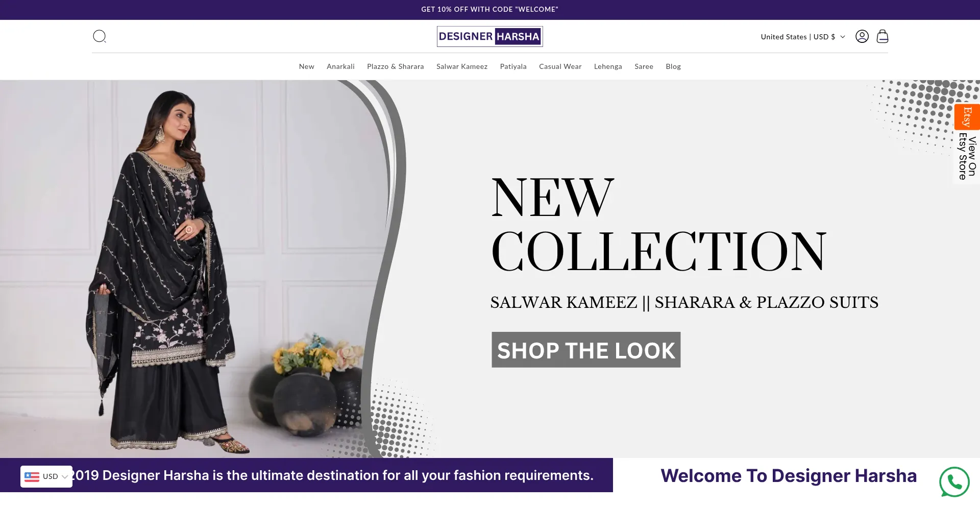Browse the Casual Wear category
This screenshot has height=507, width=980.
560,66
